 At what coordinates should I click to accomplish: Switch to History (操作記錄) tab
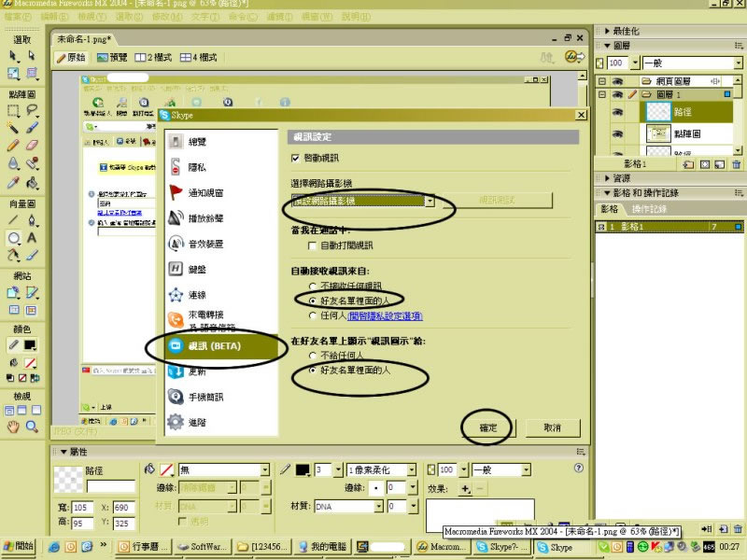pos(649,209)
